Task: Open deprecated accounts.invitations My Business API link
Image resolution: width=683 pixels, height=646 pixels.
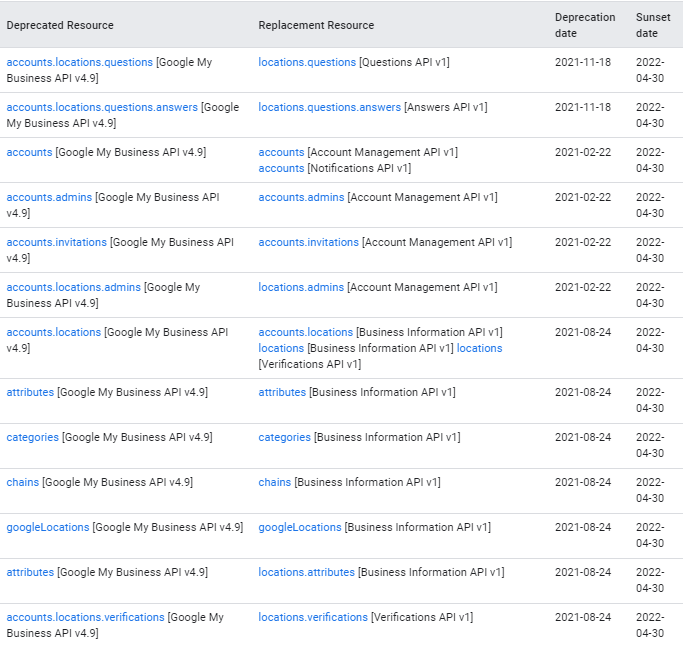Action: [x=57, y=242]
